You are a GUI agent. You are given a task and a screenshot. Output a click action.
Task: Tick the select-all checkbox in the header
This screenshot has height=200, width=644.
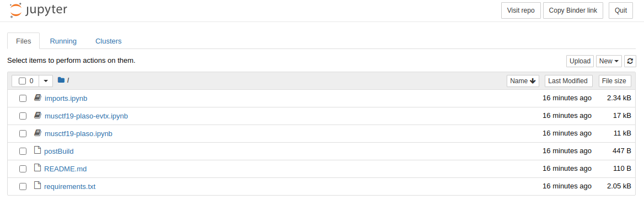pos(22,81)
